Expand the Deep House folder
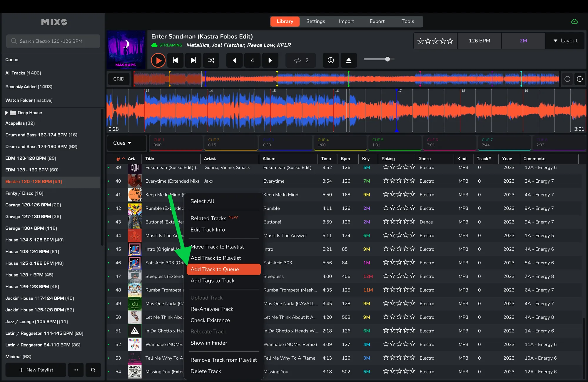 (6, 113)
